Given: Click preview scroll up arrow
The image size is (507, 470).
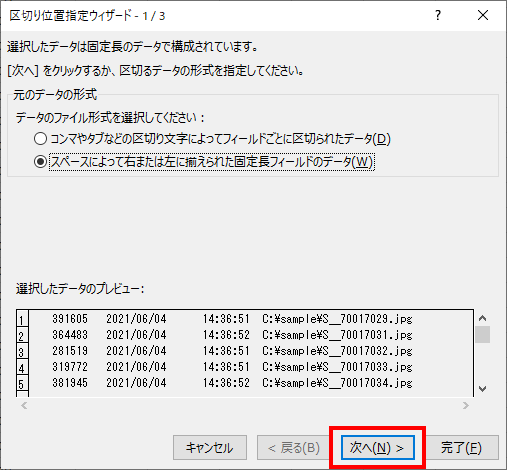Looking at the screenshot, I should click(x=482, y=318).
